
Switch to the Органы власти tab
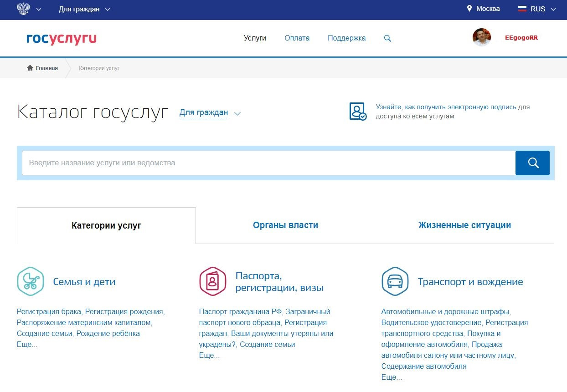[x=285, y=225]
